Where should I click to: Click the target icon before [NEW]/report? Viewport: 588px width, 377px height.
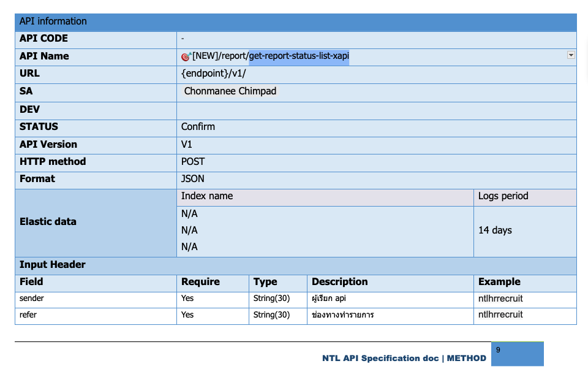tap(186, 56)
